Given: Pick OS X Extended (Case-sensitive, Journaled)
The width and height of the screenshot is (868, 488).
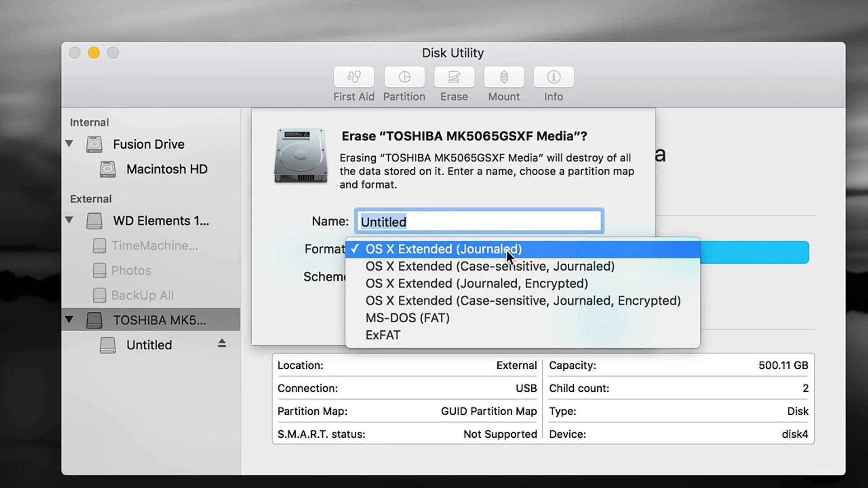Looking at the screenshot, I should coord(490,266).
